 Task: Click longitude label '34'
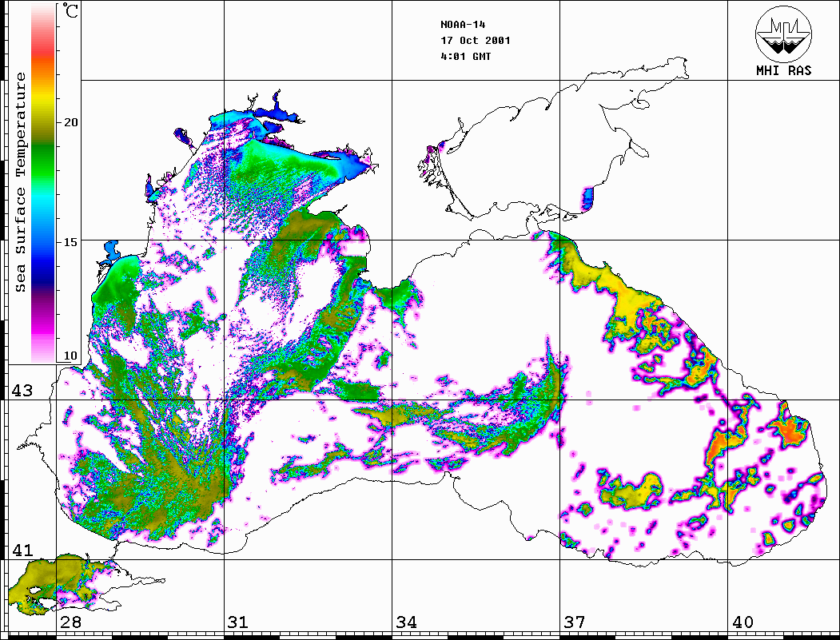[x=406, y=622]
